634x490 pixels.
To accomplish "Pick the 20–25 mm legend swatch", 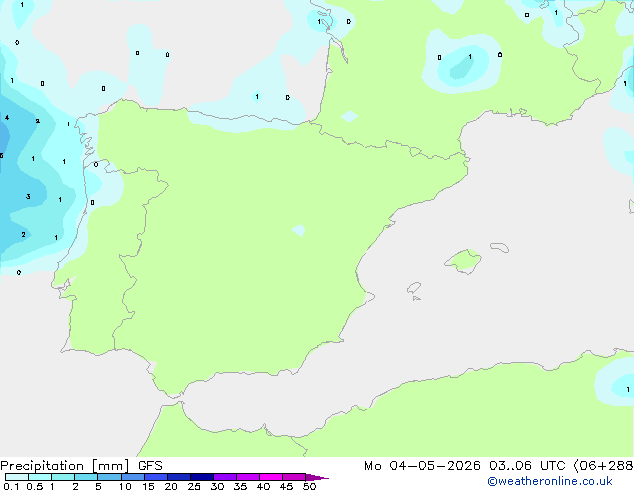I will coord(179,477).
